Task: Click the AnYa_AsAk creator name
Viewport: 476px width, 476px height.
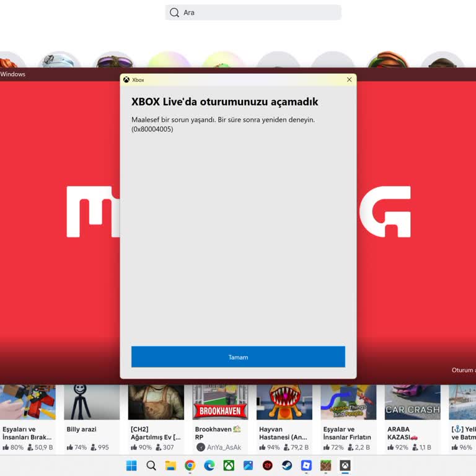Action: click(x=224, y=447)
